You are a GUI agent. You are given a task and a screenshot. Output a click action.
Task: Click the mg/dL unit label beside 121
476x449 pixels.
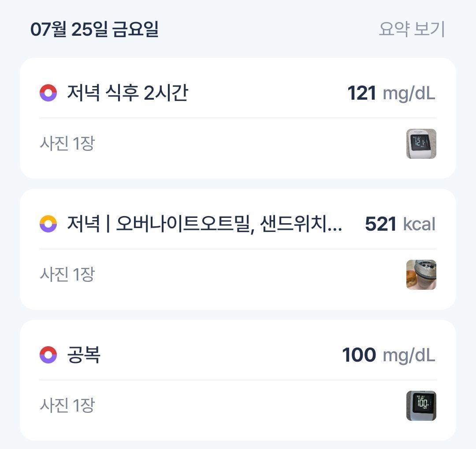(409, 94)
